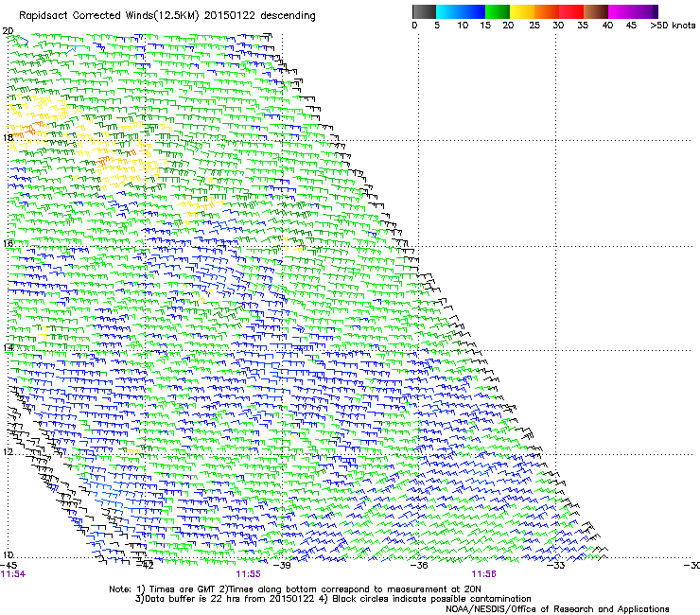Click the magenta-purple 40-50 knots legend band

[633, 11]
